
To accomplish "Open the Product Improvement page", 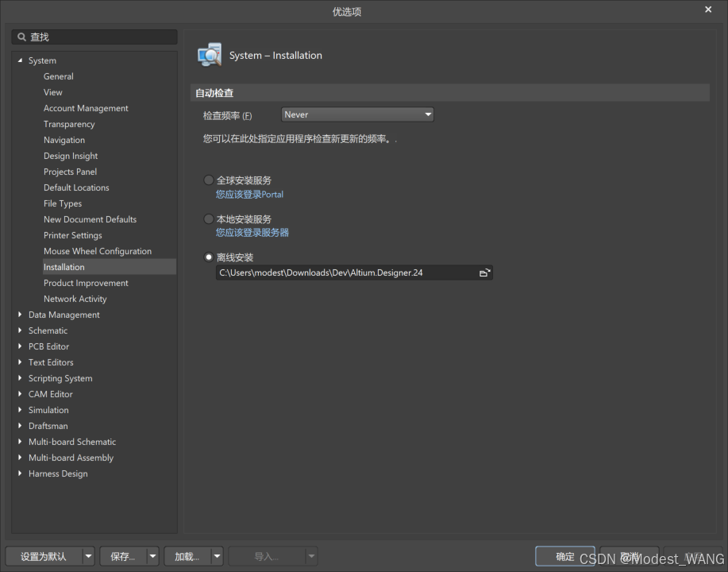I will pos(86,283).
